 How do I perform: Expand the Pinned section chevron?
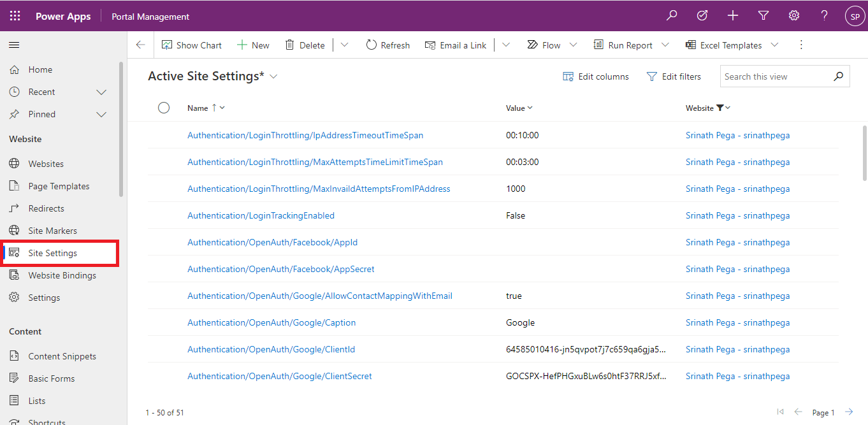pos(101,115)
